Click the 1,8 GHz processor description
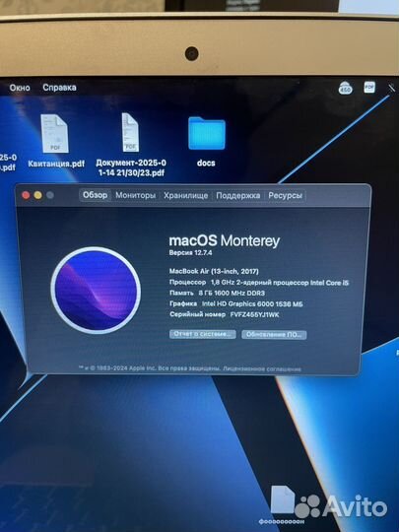The height and width of the screenshot is (532, 399). (x=280, y=283)
